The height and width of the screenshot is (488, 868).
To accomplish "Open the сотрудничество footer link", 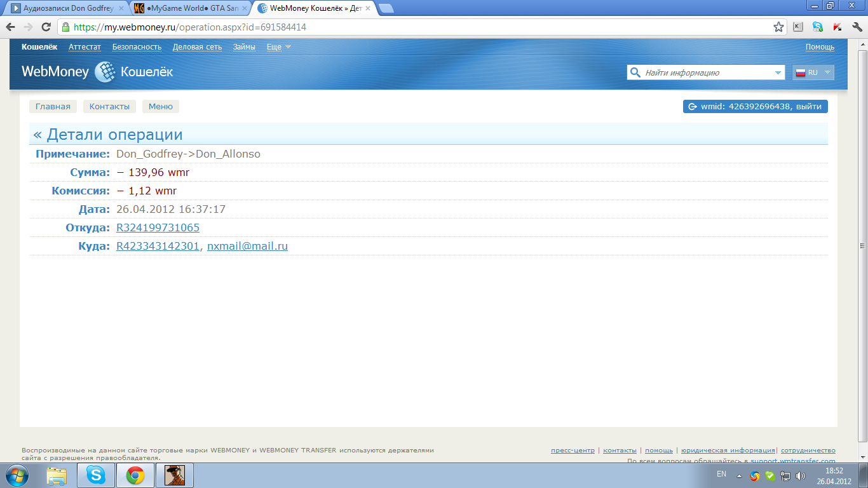I will (x=808, y=451).
